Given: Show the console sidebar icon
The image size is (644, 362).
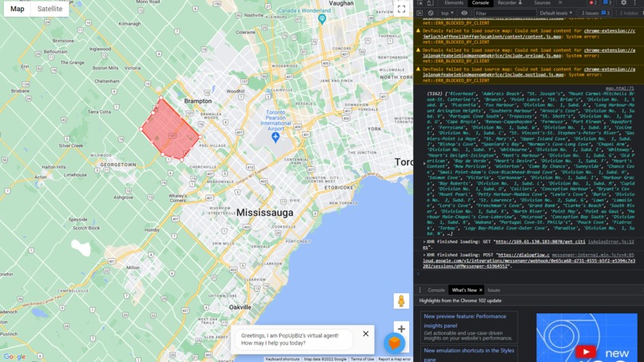Looking at the screenshot, I should 419,13.
